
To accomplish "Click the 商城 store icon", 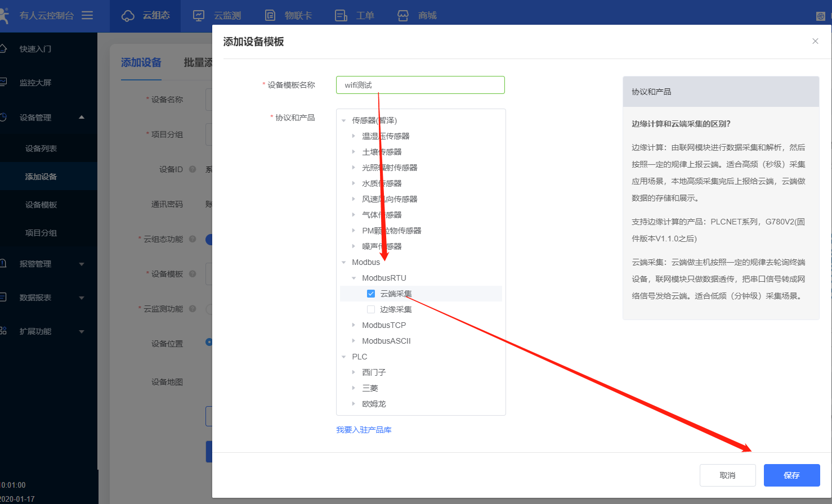I will (403, 16).
